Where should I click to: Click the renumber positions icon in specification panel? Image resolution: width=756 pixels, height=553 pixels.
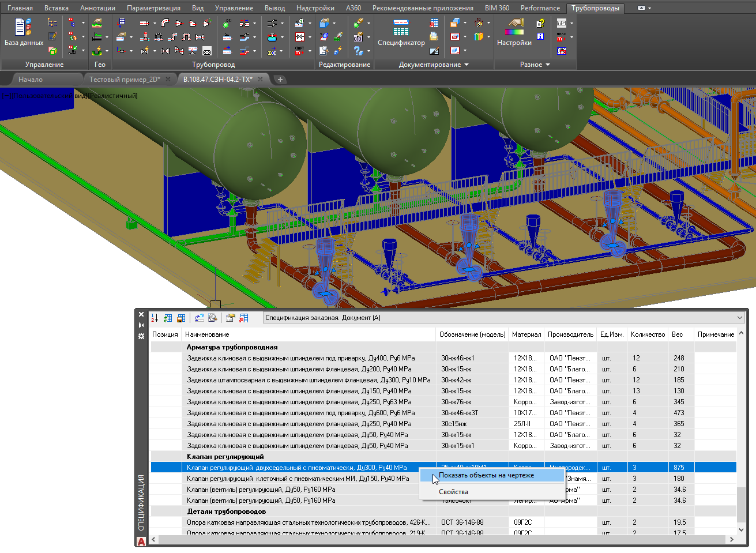[154, 318]
